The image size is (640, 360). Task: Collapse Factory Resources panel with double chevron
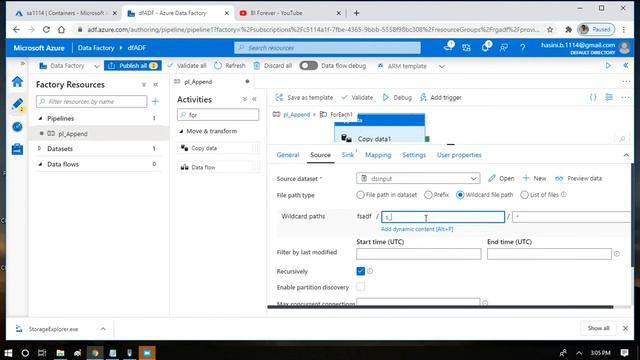[x=156, y=84]
